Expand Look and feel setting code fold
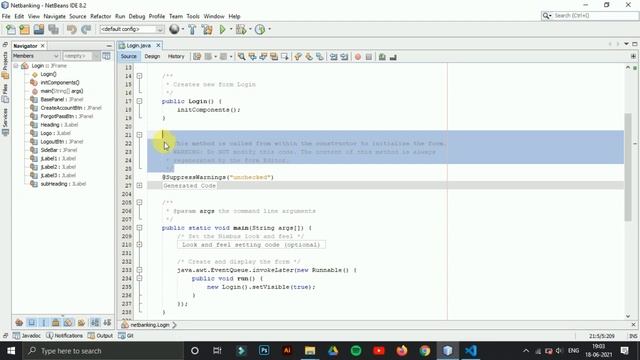Image resolution: width=640 pixels, height=360 pixels. (140, 244)
